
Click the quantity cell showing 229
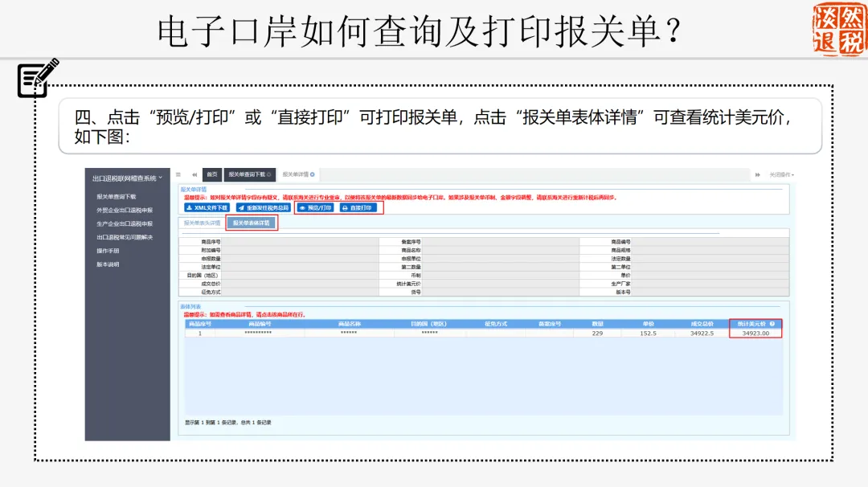pyautogui.click(x=597, y=334)
